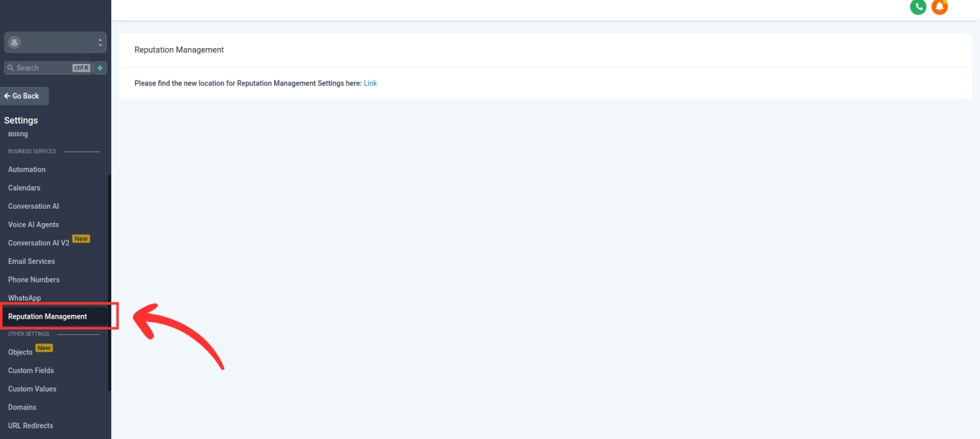The image size is (980, 439).
Task: Open Automation settings
Action: 27,170
